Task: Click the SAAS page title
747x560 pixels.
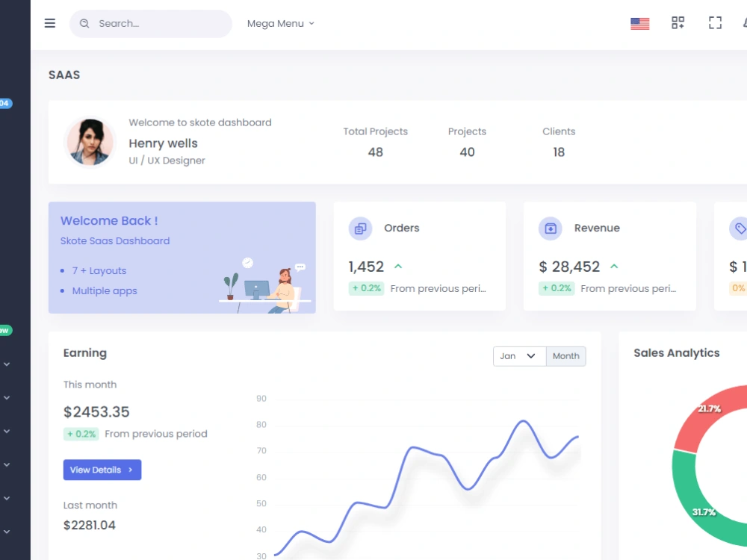Action: pyautogui.click(x=64, y=75)
